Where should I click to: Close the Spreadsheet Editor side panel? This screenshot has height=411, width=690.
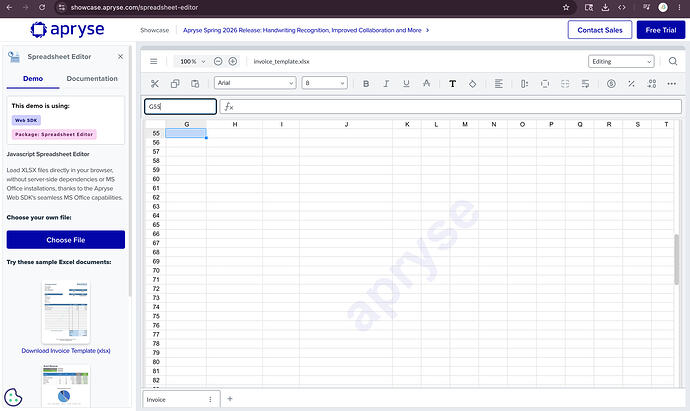pos(121,56)
